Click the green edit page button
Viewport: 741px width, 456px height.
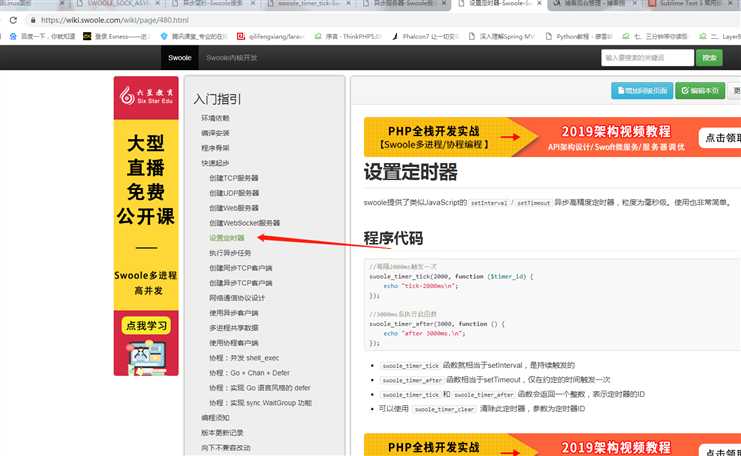(700, 91)
